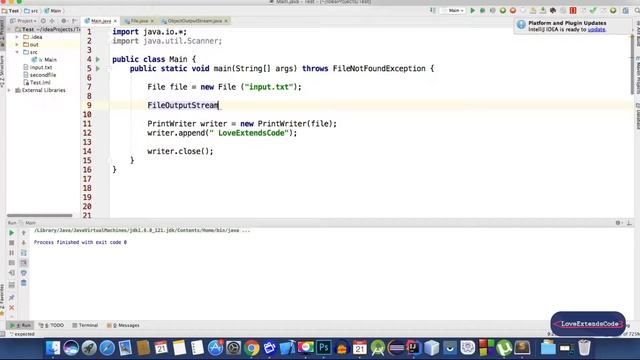The height and width of the screenshot is (360, 640).
Task: Click the Project sidebar collapse settings gear
Action: (64, 21)
